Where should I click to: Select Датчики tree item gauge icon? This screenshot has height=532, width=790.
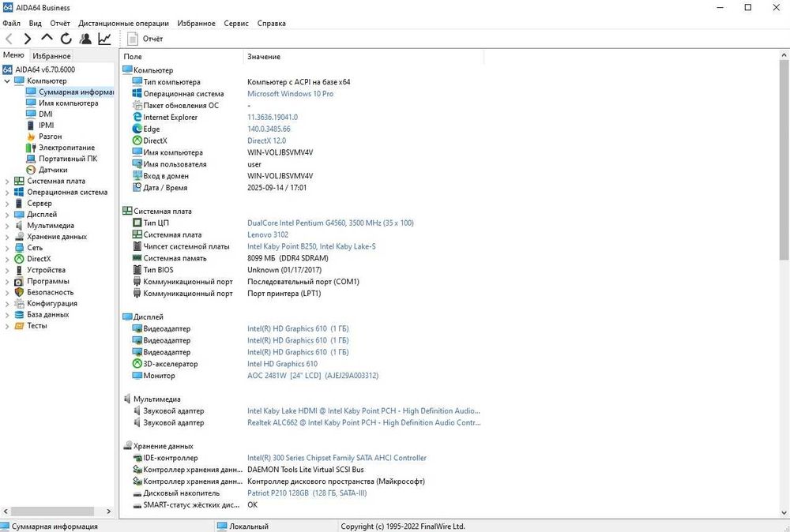pos(32,170)
